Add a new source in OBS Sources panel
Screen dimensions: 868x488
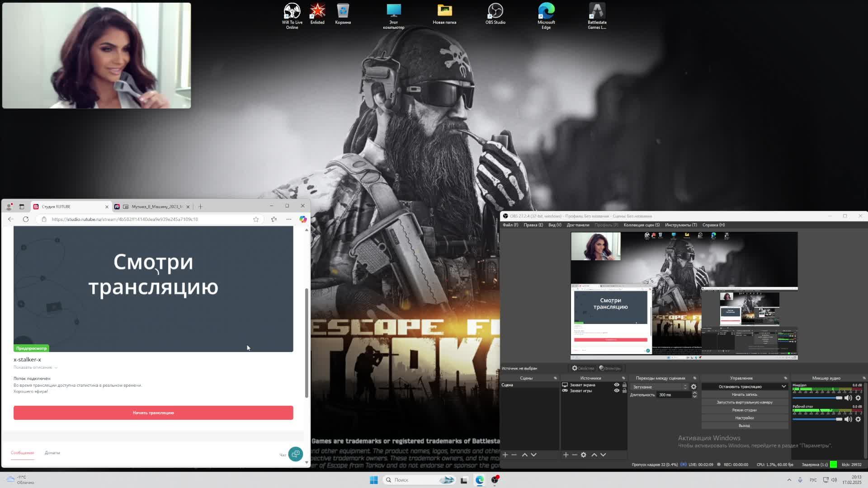(x=566, y=455)
